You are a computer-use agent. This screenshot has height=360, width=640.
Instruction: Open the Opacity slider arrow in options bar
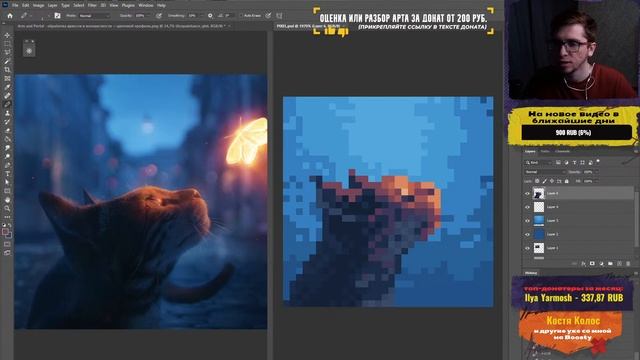pos(148,16)
